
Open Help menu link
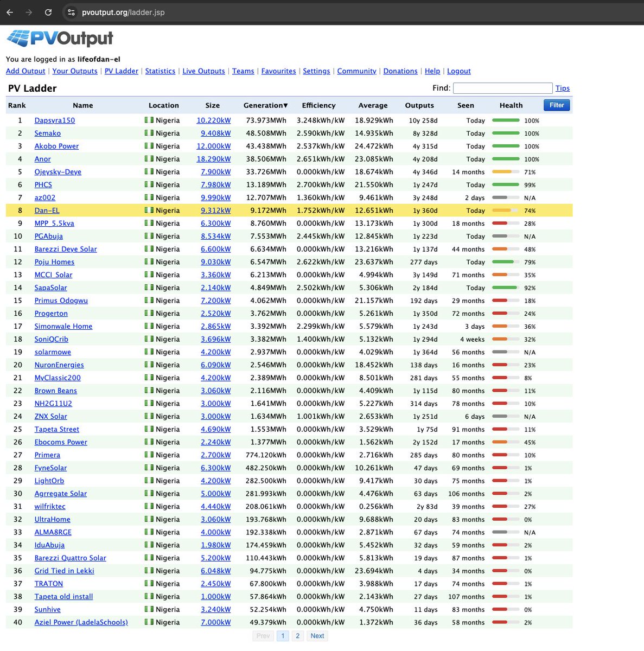pyautogui.click(x=432, y=71)
